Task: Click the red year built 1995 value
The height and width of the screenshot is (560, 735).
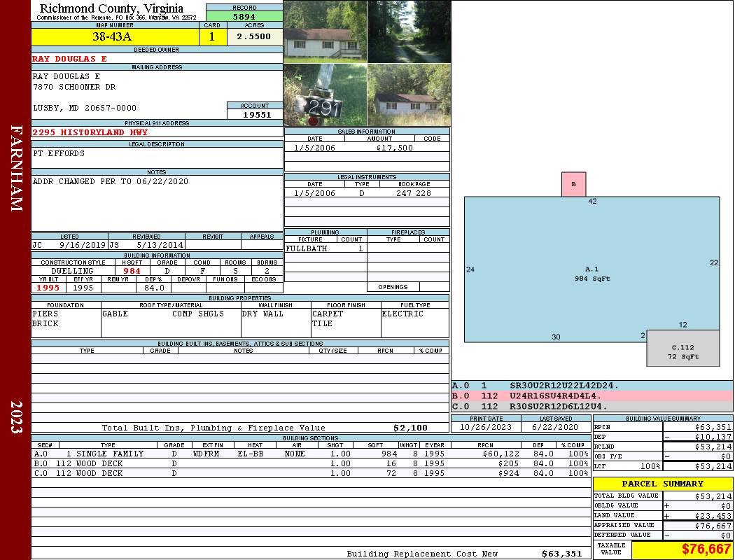Action: [x=48, y=288]
